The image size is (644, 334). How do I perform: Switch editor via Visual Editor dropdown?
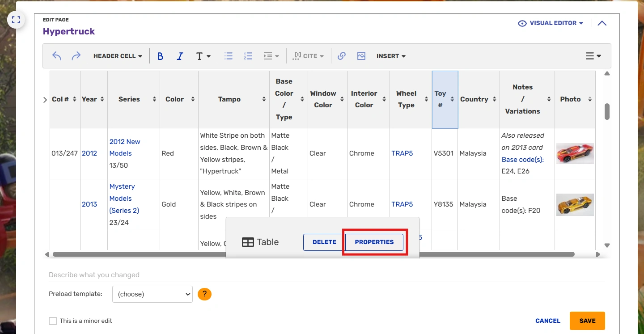[x=551, y=23]
